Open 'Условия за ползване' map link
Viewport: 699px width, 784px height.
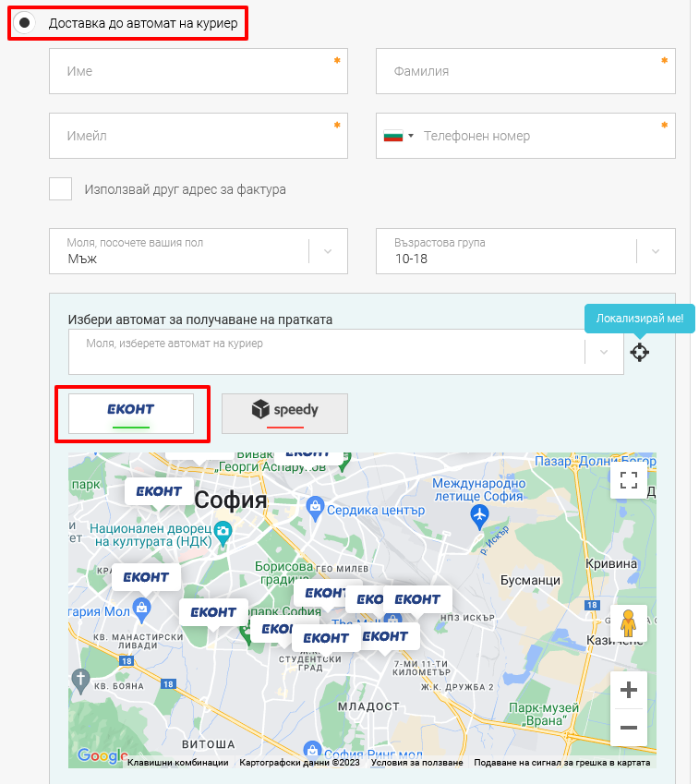[417, 763]
